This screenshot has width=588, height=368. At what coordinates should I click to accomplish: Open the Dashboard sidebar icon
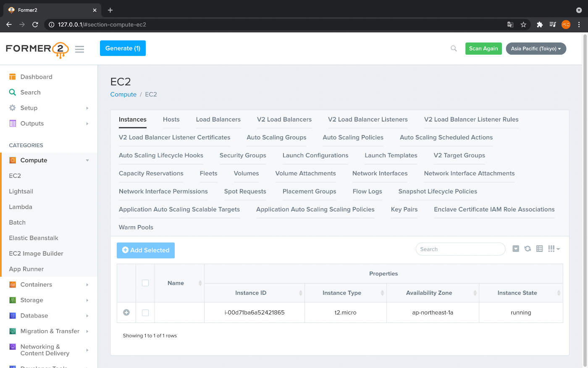click(x=13, y=77)
